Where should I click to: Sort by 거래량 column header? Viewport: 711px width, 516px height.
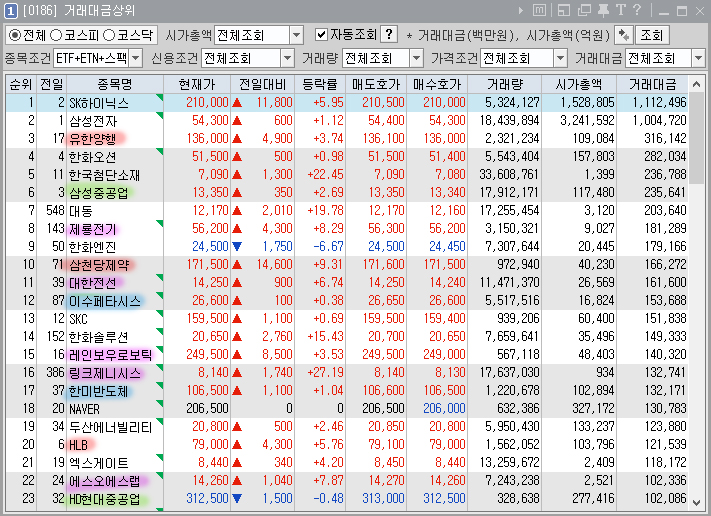(x=505, y=84)
